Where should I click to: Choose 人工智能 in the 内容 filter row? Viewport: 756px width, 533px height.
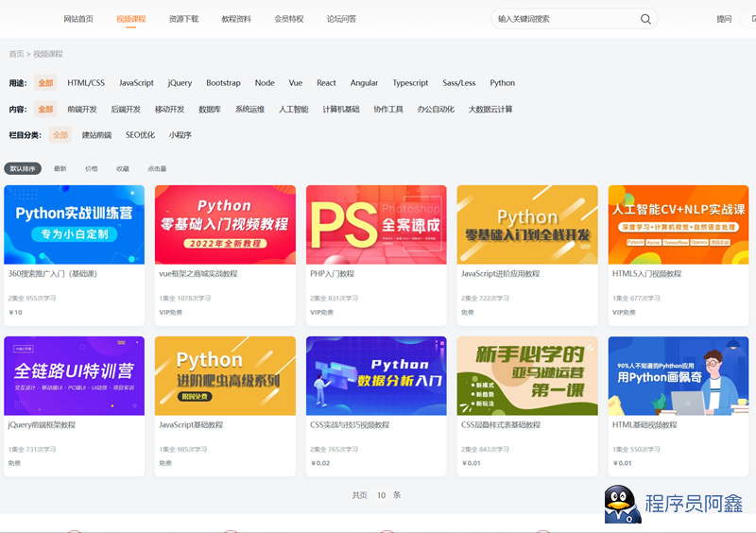click(x=293, y=110)
